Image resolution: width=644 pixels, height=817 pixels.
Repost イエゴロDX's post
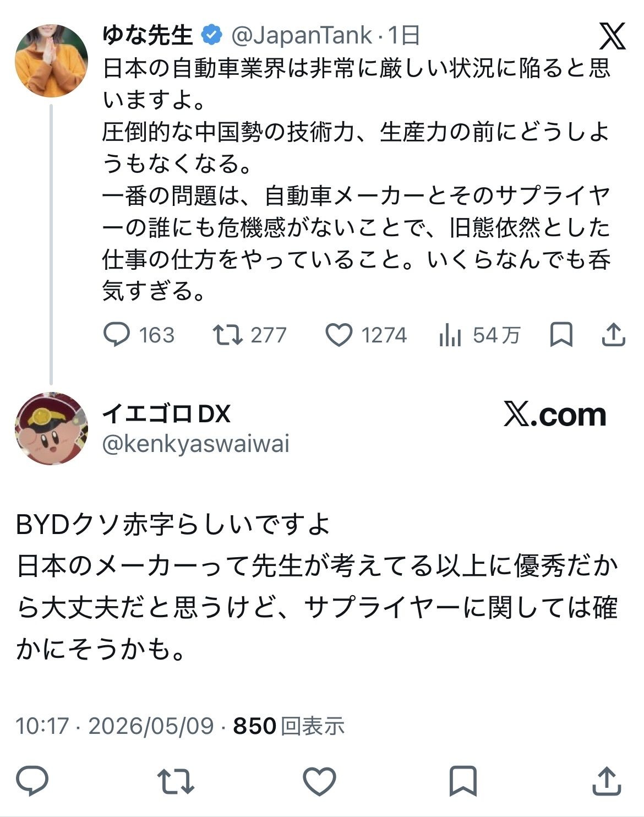tap(176, 781)
